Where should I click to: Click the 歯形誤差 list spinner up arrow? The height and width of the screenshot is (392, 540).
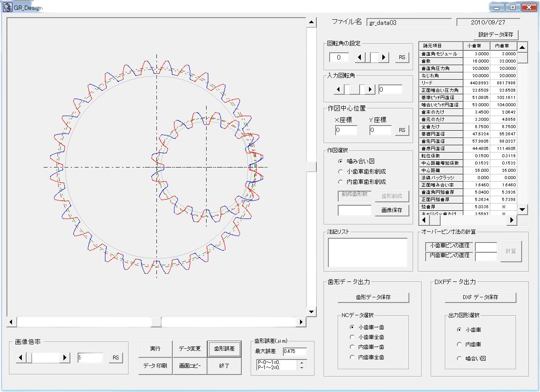click(x=302, y=362)
